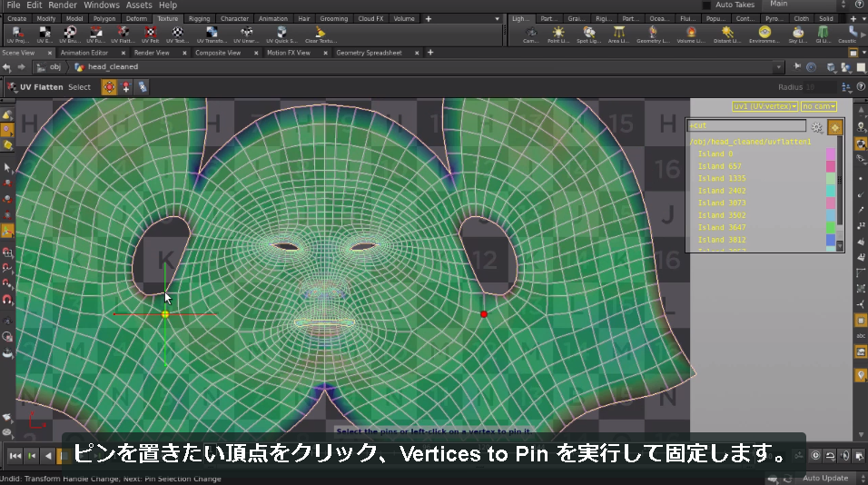
Task: Click the Radius value field
Action: 820,87
